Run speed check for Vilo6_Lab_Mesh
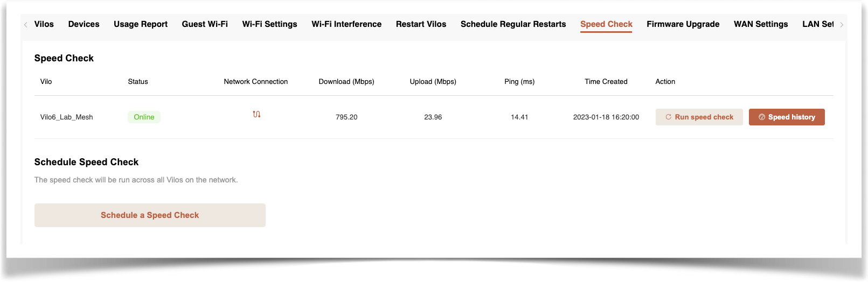868x282 pixels. click(x=699, y=117)
